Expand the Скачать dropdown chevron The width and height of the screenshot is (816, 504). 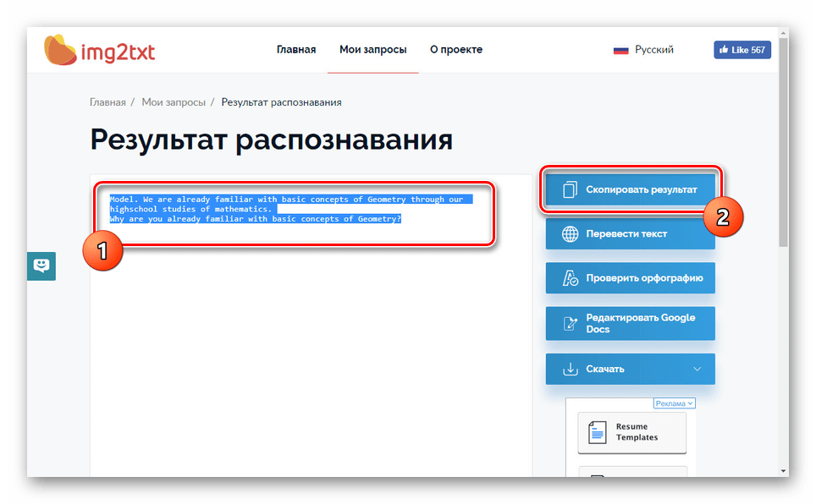tap(697, 369)
